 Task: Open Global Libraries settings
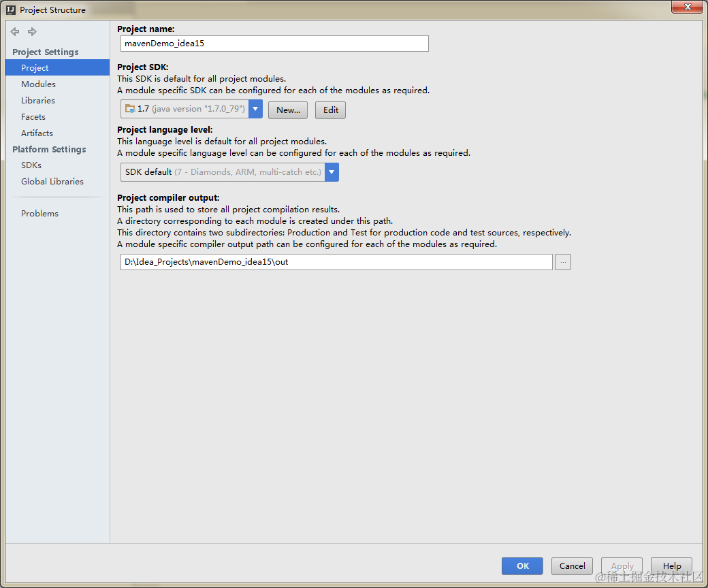click(52, 182)
